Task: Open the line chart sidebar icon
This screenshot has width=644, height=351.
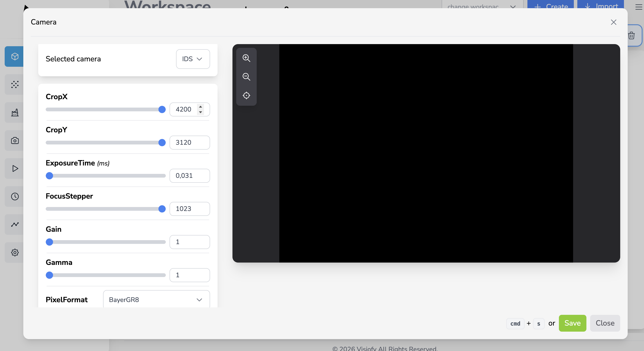Action: point(14,225)
